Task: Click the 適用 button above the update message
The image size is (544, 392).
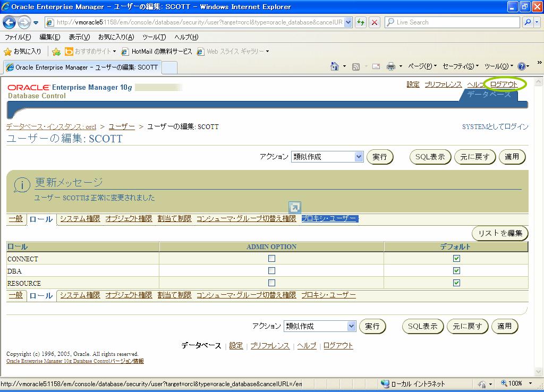Action: point(512,157)
